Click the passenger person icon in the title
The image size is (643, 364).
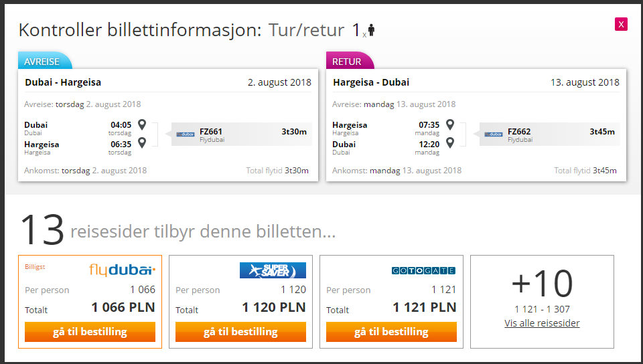pyautogui.click(x=371, y=30)
